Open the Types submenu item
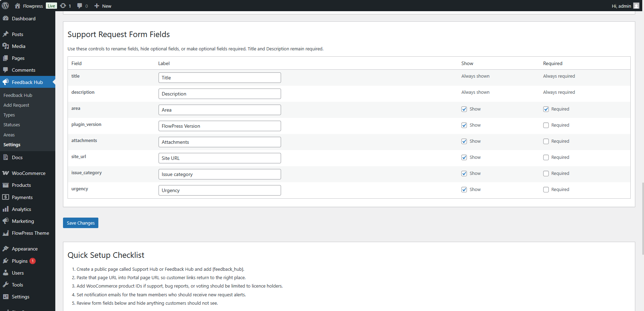This screenshot has height=311, width=644. pyautogui.click(x=9, y=115)
